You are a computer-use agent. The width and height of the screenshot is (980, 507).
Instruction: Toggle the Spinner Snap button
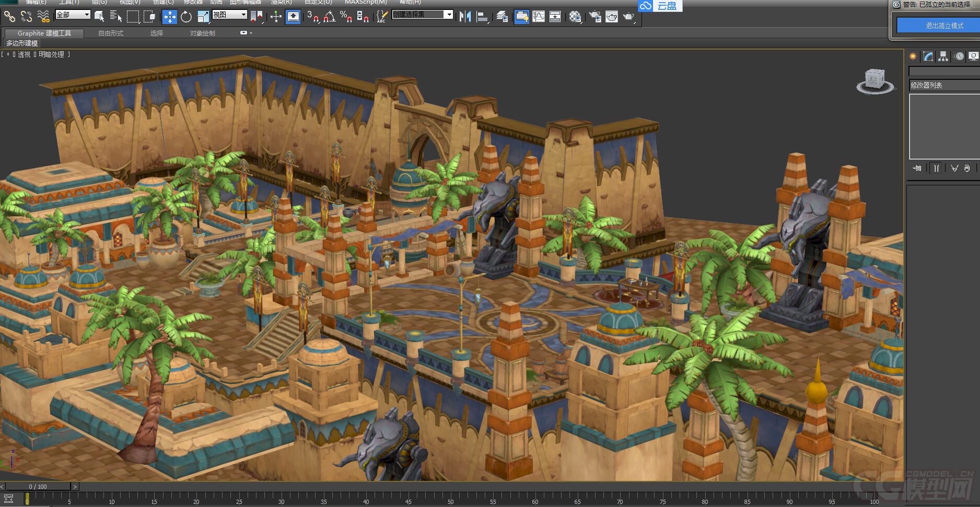[x=363, y=17]
